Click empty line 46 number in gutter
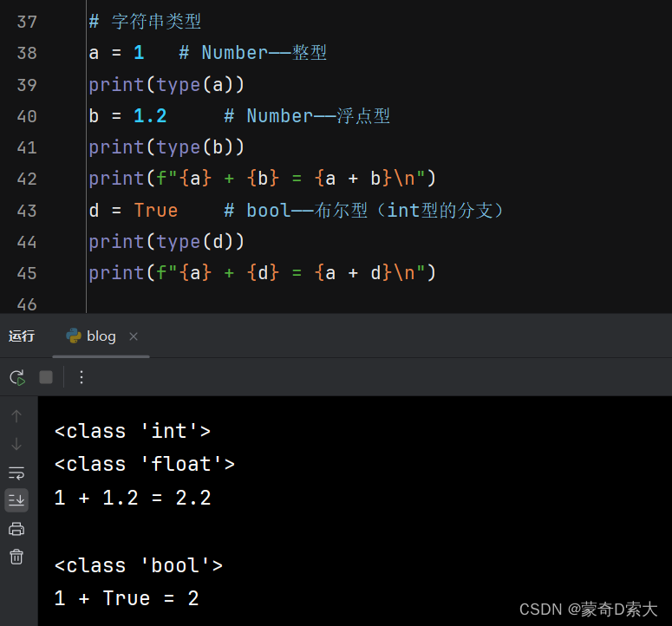The height and width of the screenshot is (626, 672). [27, 304]
